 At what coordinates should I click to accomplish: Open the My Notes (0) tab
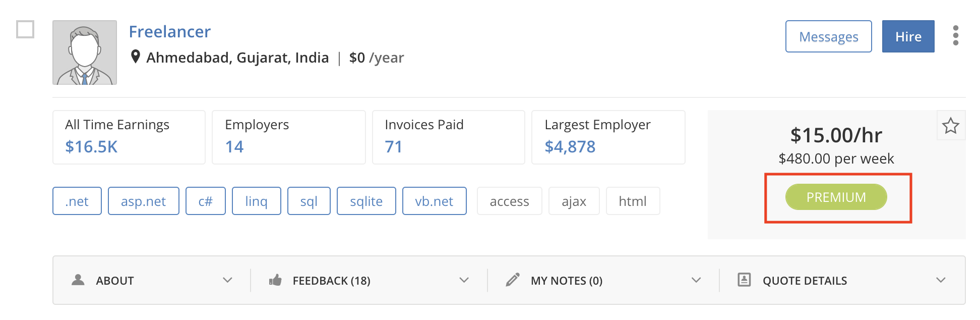coord(566,281)
